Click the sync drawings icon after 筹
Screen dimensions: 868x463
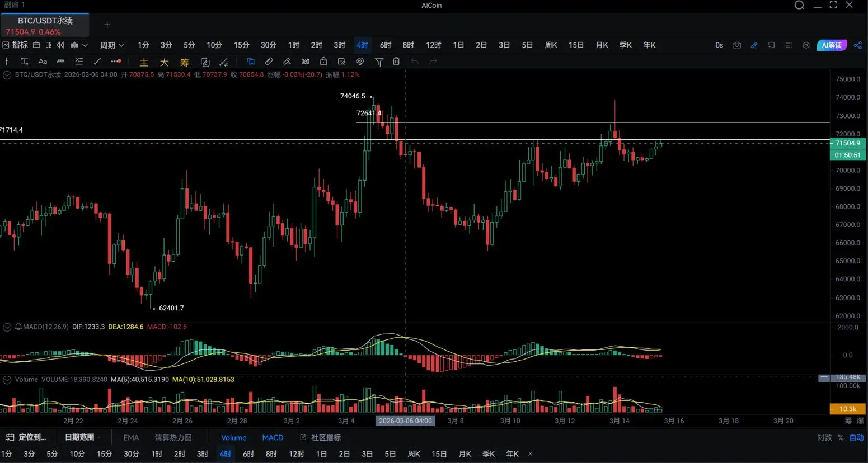tap(205, 62)
